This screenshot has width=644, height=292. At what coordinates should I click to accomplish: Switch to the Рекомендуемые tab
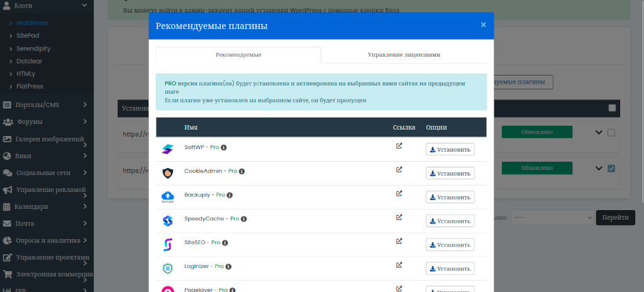pyautogui.click(x=238, y=55)
